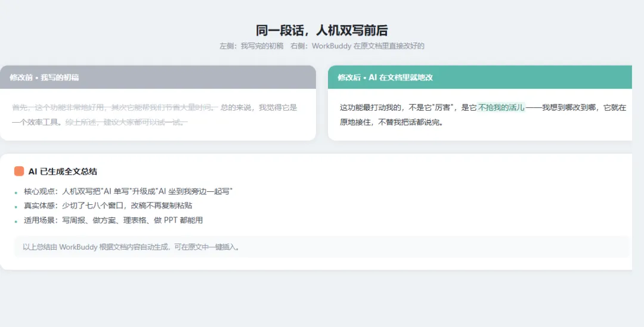Click the heading 同一段话，人机双写前后
The width and height of the screenshot is (644, 327).
pyautogui.click(x=321, y=30)
